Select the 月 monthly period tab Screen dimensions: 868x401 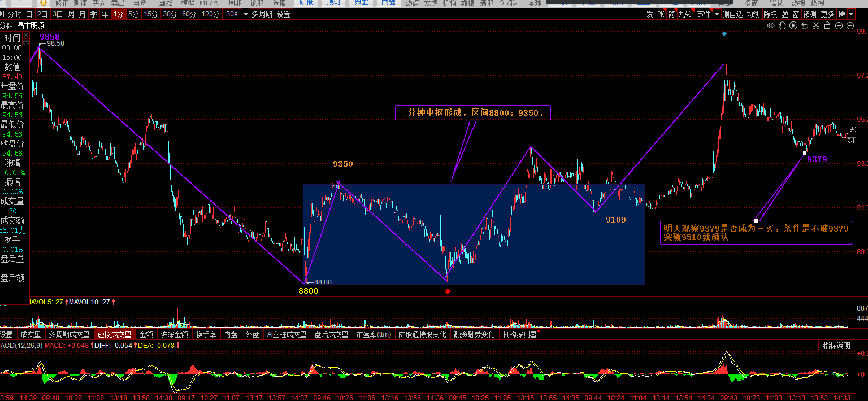pyautogui.click(x=83, y=14)
